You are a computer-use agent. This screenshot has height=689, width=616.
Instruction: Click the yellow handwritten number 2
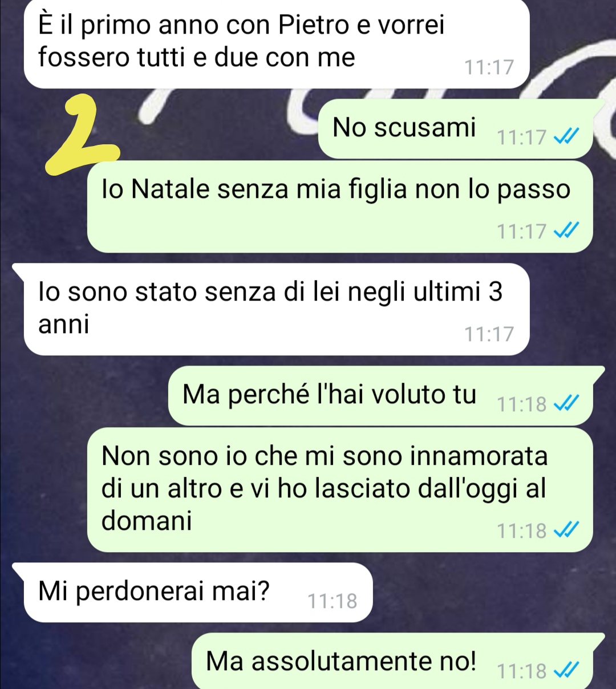[83, 134]
